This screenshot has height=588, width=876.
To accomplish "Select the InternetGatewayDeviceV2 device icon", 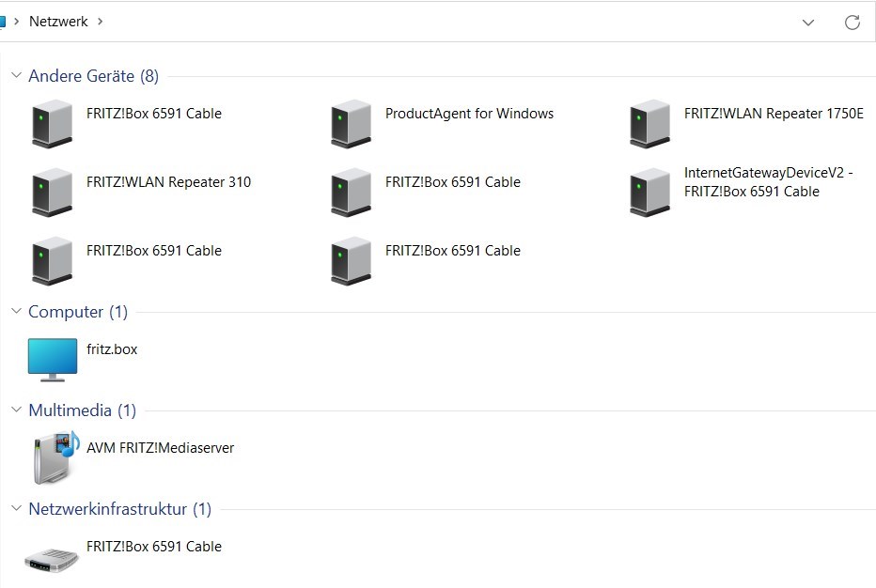I will 650,192.
